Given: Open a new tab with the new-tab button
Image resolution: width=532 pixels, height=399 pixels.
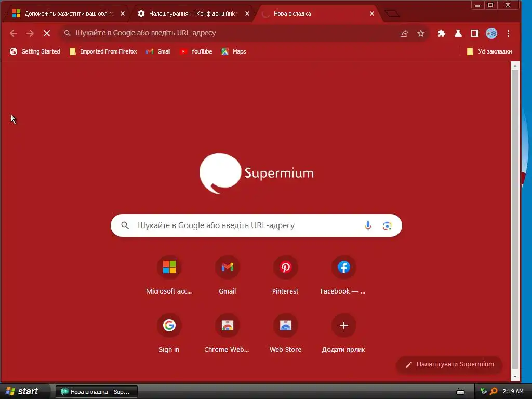Looking at the screenshot, I should click(x=392, y=14).
